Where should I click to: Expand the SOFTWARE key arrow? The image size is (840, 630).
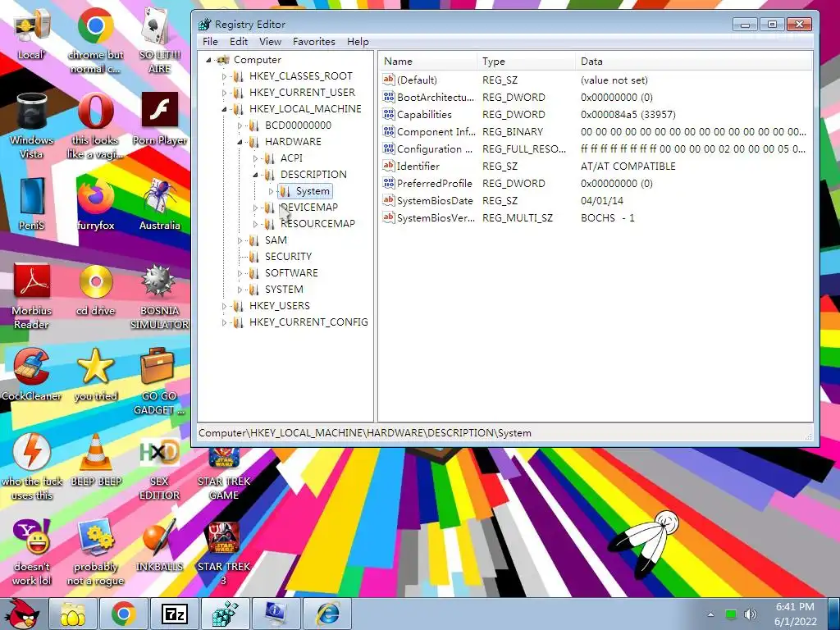point(240,273)
